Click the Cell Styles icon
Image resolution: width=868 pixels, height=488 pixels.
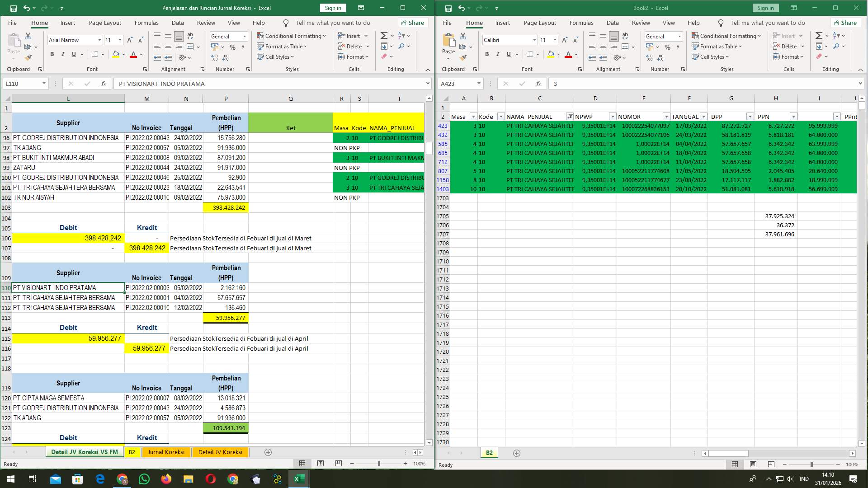(261, 57)
